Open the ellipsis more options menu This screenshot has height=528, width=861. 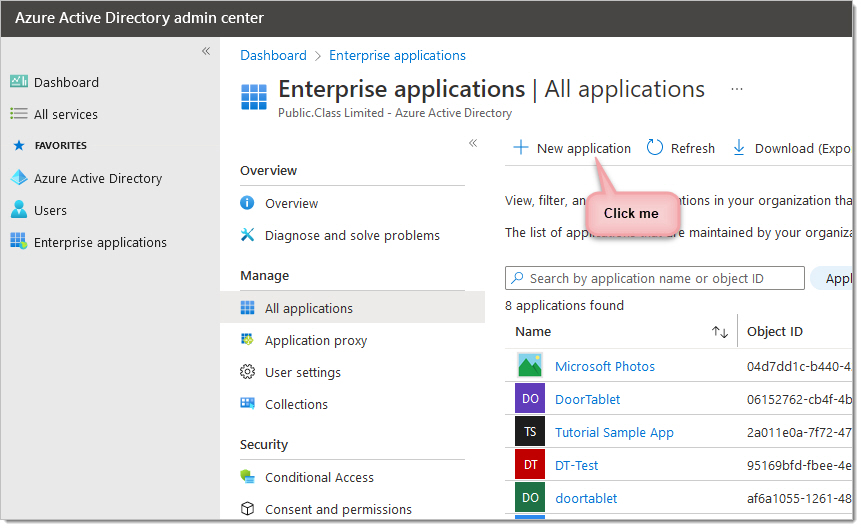coord(737,89)
